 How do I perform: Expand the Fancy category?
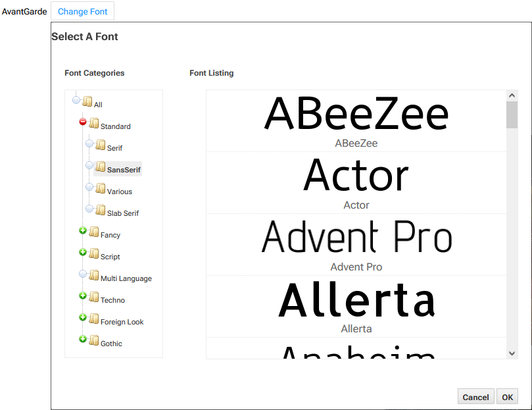click(x=82, y=231)
